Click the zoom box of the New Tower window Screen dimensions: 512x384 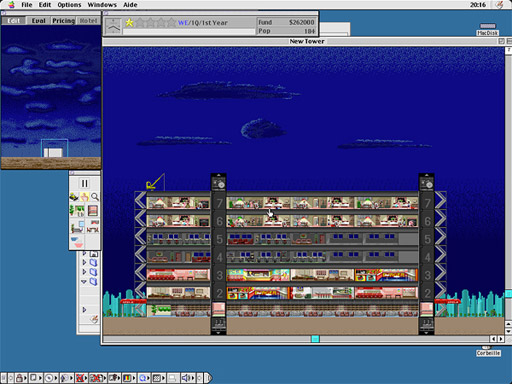[501, 41]
